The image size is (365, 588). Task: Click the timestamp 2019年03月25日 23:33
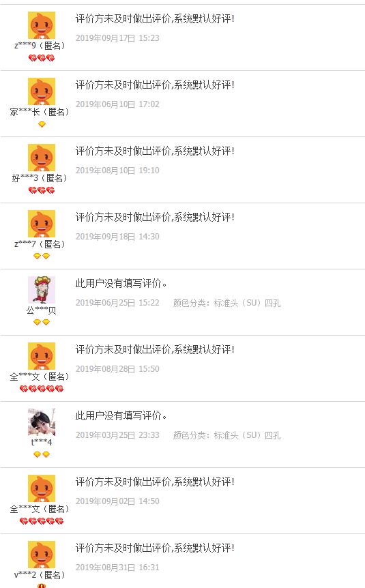pos(117,435)
